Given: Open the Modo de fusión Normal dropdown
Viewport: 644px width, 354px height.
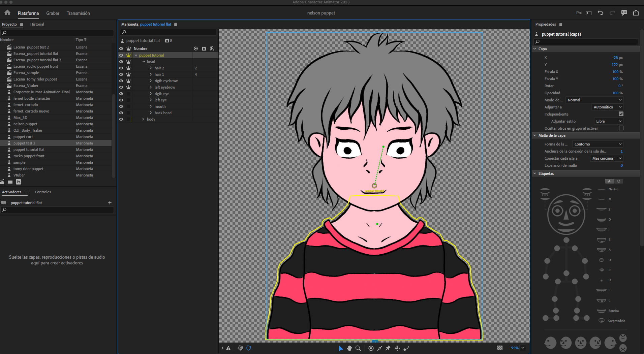Looking at the screenshot, I should coord(594,100).
